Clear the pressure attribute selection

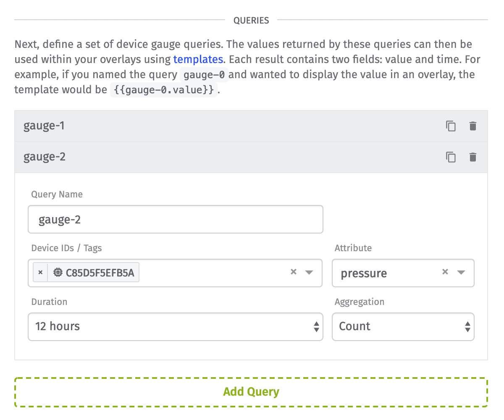tap(445, 272)
